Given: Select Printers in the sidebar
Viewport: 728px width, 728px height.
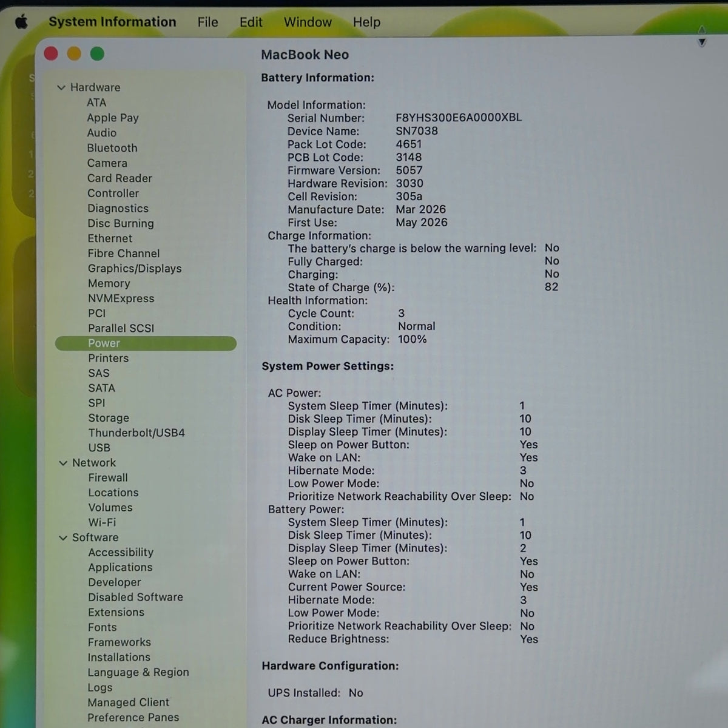Looking at the screenshot, I should click(109, 358).
